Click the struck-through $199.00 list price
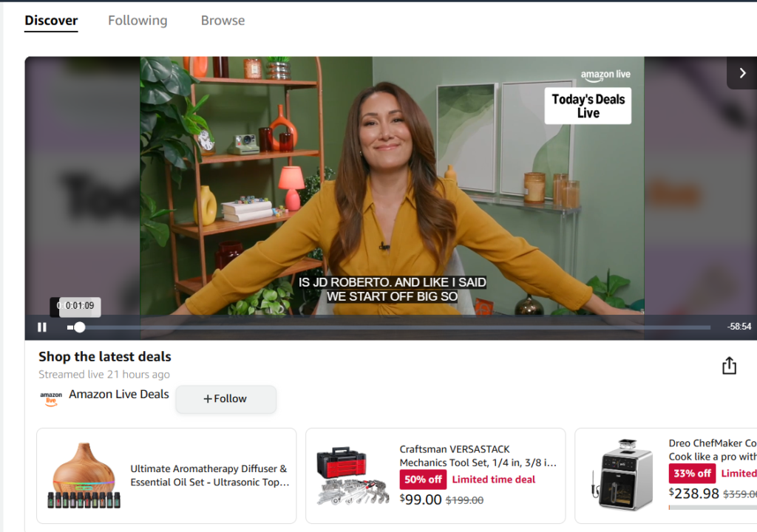The height and width of the screenshot is (532, 757). point(464,500)
